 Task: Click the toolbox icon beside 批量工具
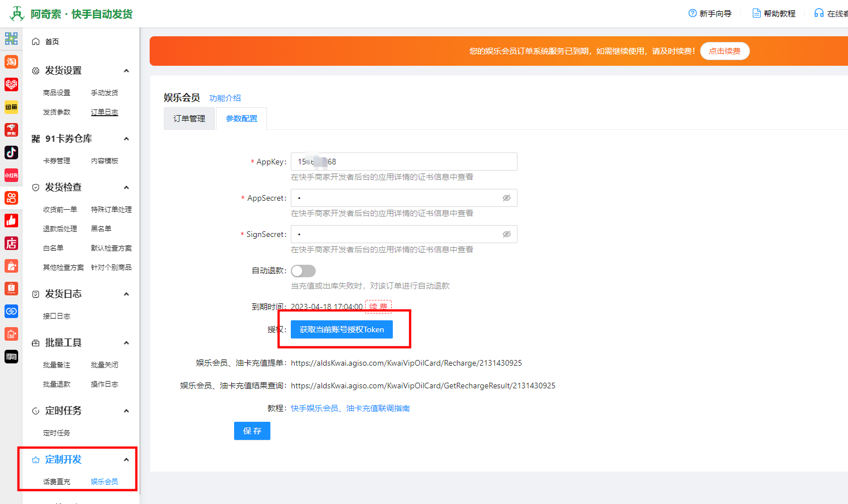(x=36, y=343)
